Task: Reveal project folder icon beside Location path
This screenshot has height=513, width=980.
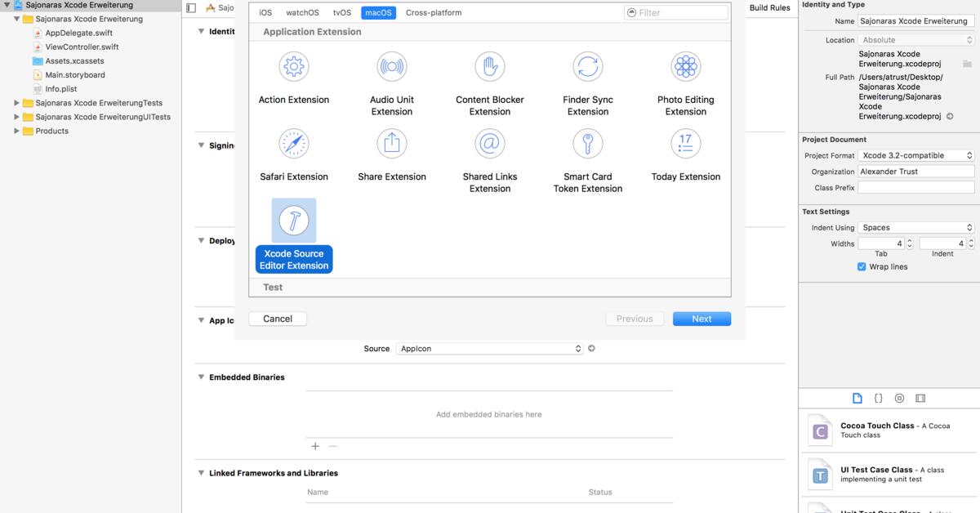Action: coord(968,63)
